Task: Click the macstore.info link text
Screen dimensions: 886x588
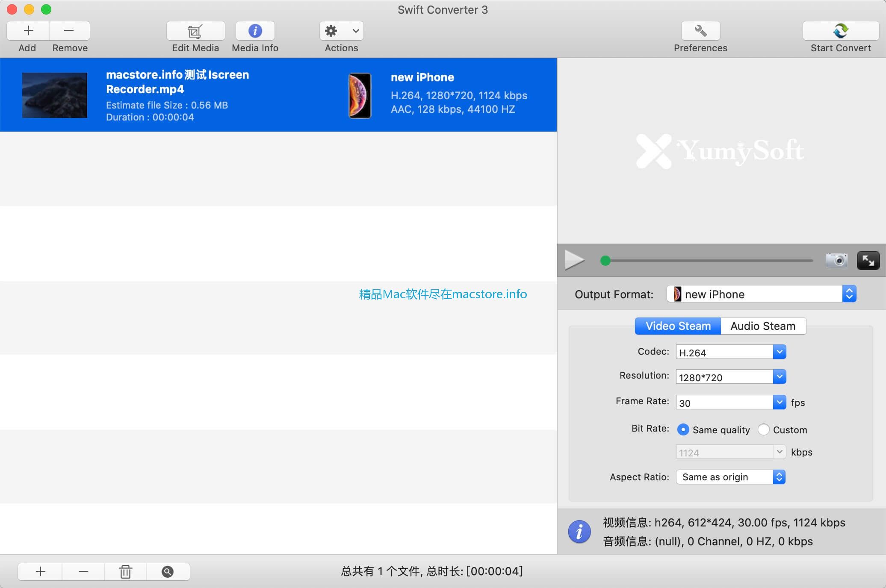Action: pos(443,294)
